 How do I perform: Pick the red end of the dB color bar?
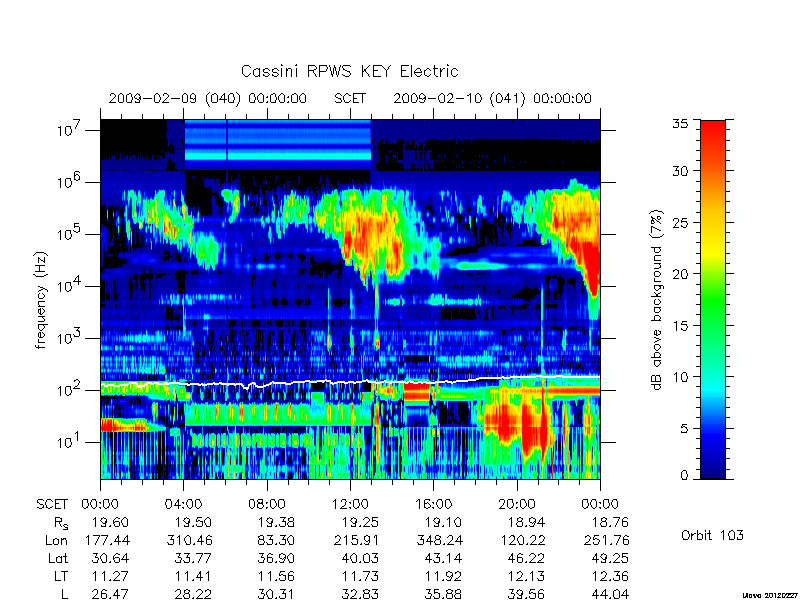point(713,135)
